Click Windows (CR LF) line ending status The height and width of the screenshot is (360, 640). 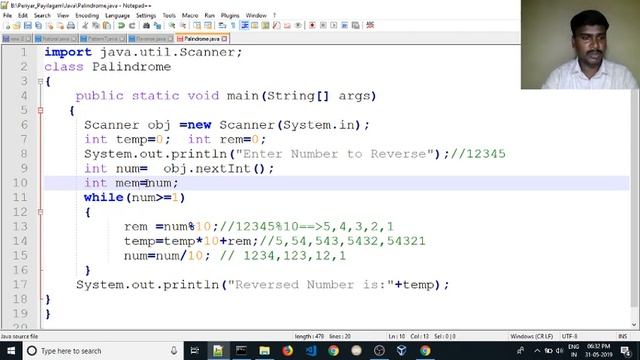click(x=531, y=336)
